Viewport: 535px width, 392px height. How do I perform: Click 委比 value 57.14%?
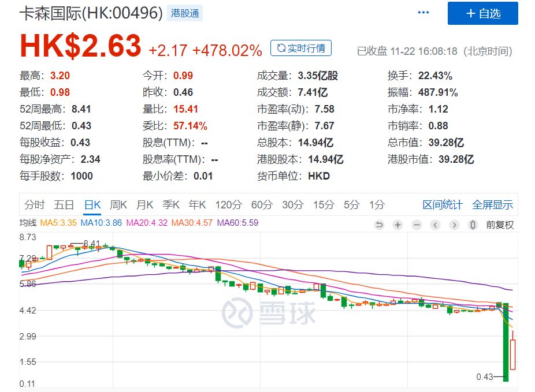pyautogui.click(x=190, y=126)
